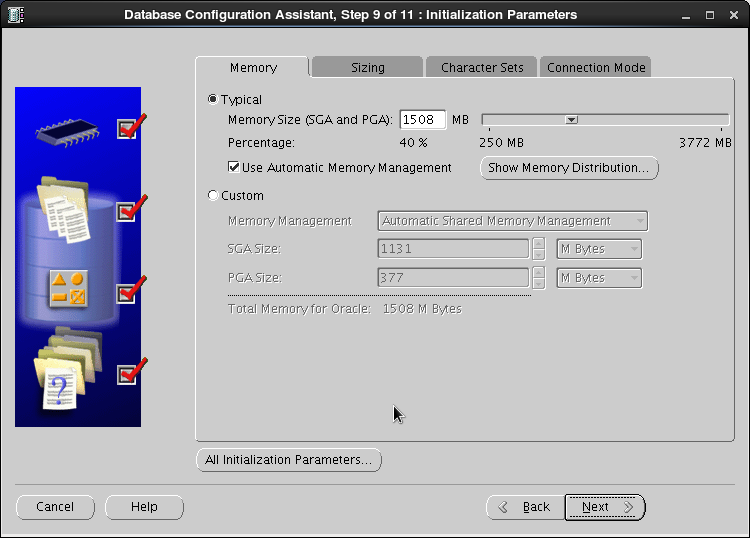Click the 40 % percentage value
This screenshot has height=538, width=750.
(413, 143)
